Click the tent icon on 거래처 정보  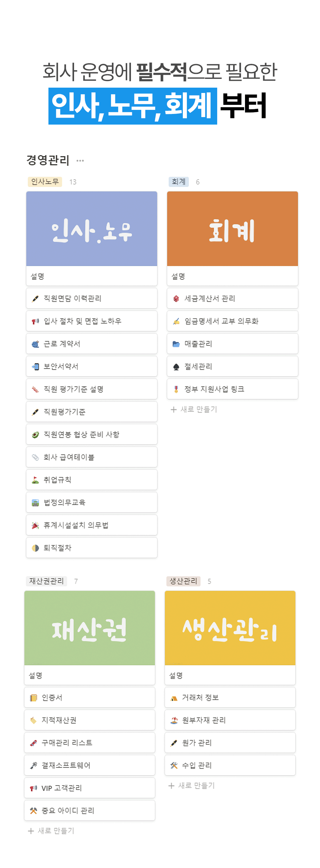[174, 697]
